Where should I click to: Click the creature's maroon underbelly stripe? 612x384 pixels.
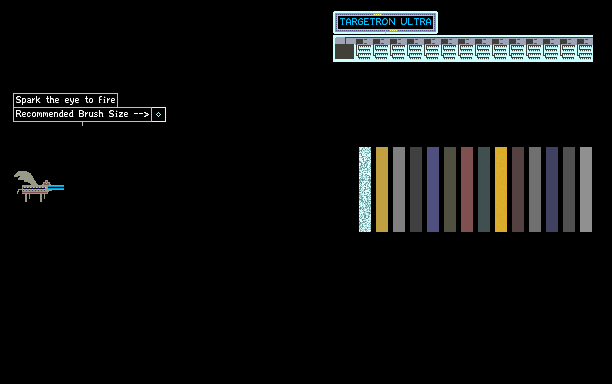pos(34,192)
